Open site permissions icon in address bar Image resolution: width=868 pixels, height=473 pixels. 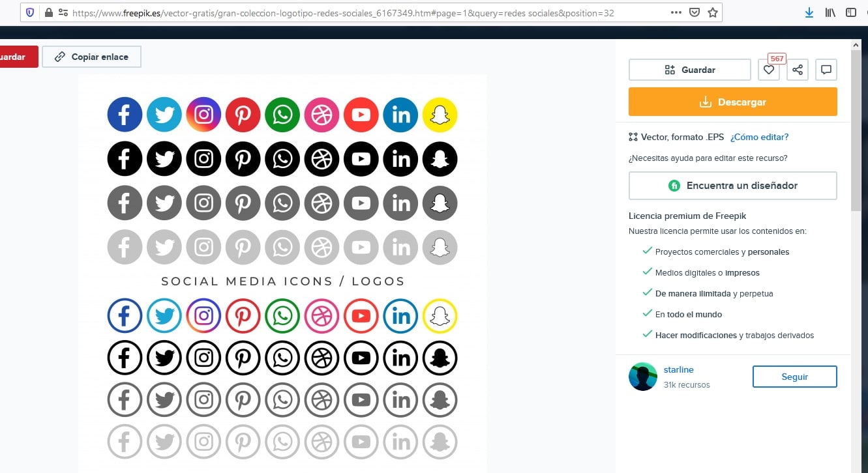63,12
